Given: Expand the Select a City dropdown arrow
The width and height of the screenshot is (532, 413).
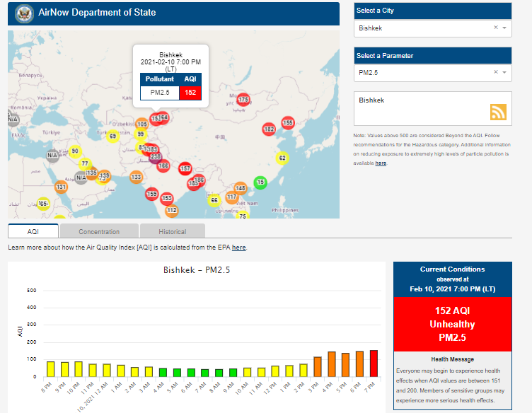Looking at the screenshot, I should click(504, 28).
